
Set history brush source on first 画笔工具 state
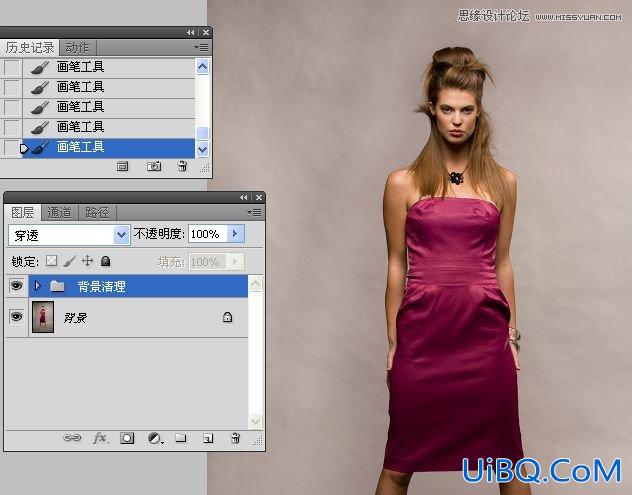point(11,67)
